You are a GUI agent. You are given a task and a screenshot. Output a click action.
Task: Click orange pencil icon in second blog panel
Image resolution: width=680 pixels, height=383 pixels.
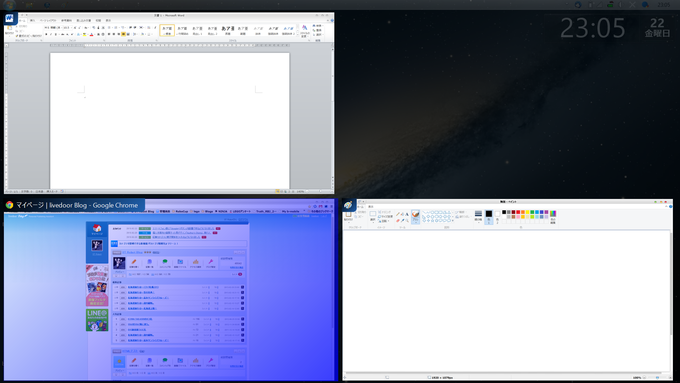click(x=134, y=360)
